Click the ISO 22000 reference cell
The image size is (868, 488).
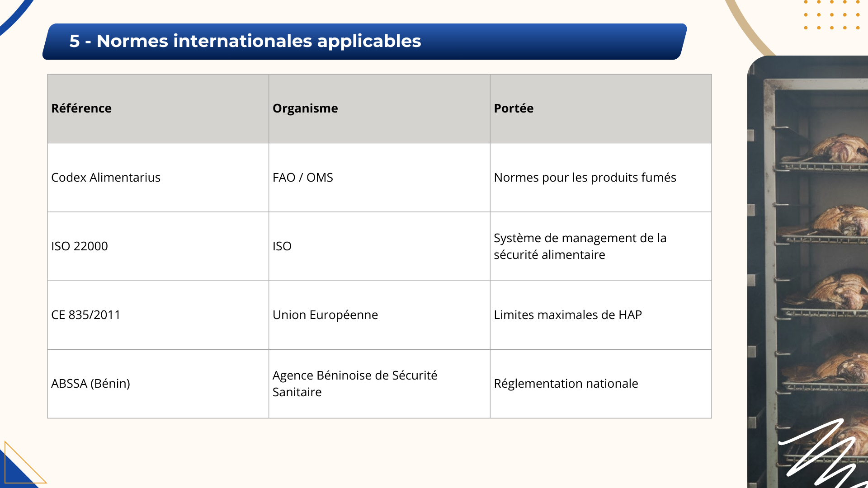pyautogui.click(x=158, y=246)
